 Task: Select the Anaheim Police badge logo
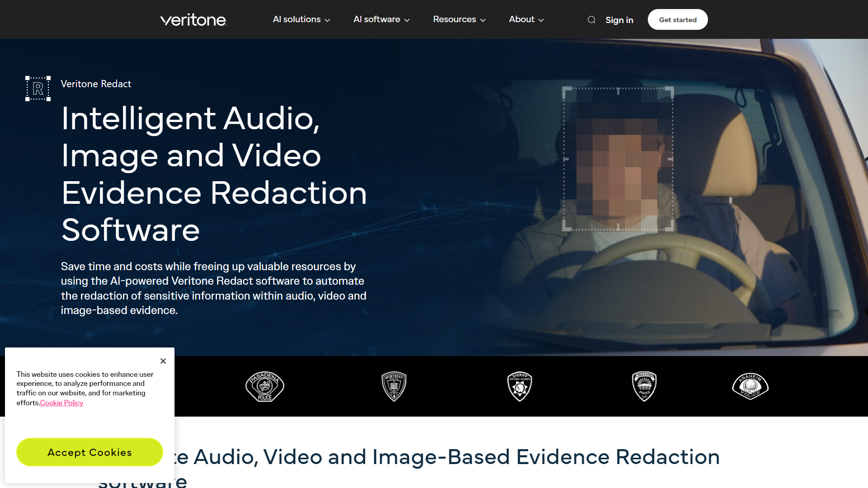750,386
